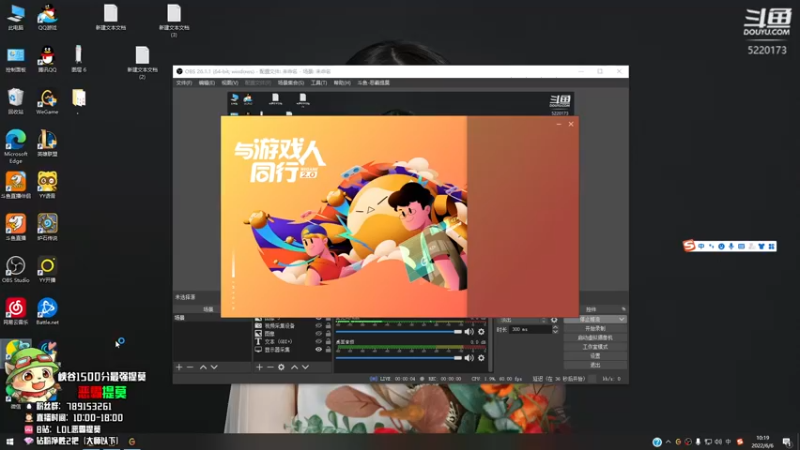Select the first 新建文本文档 file icon
The height and width of the screenshot is (450, 800).
click(x=111, y=17)
